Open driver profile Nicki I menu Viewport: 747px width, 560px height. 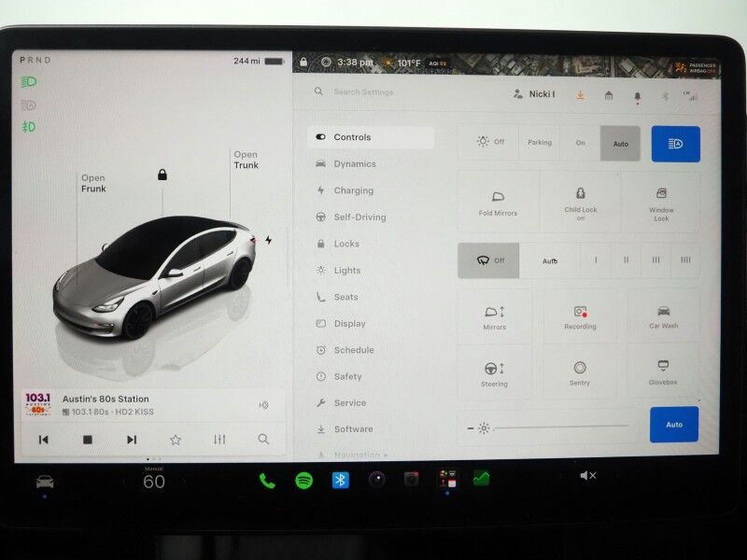click(x=534, y=94)
